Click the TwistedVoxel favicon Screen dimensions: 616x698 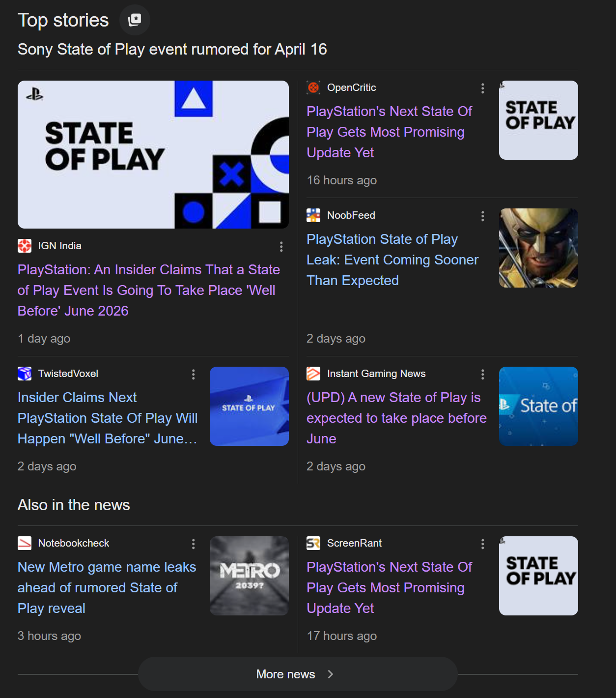(x=25, y=374)
